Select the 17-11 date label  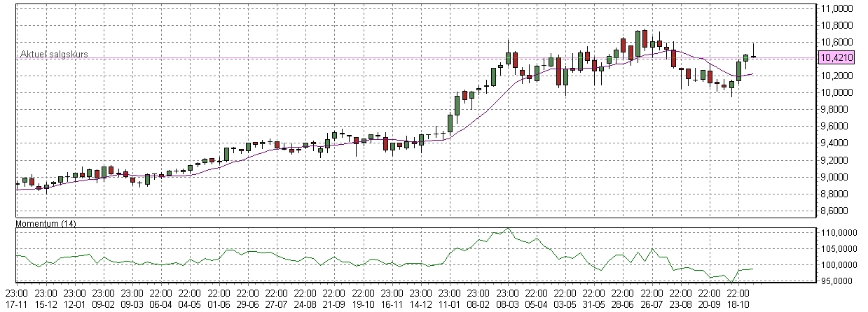pos(16,304)
